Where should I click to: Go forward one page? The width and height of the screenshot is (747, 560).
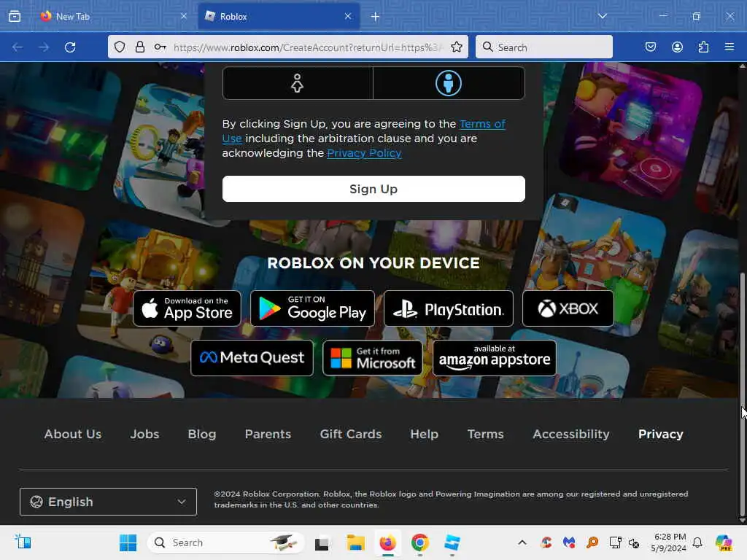[x=44, y=47]
